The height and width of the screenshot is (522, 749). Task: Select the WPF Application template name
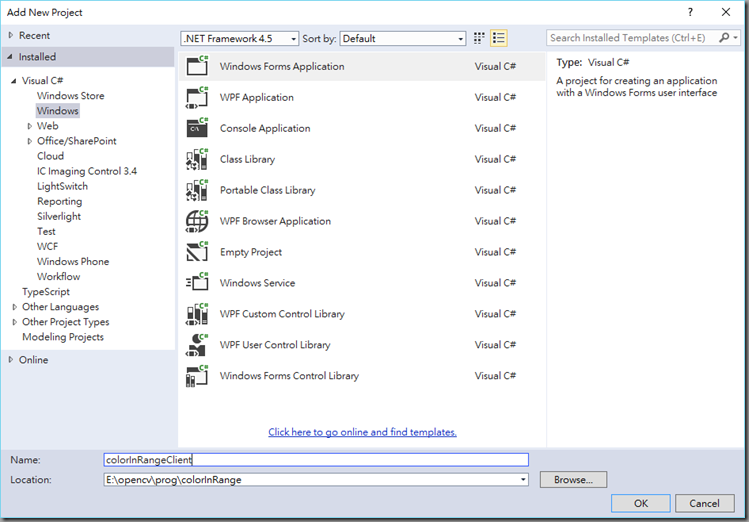point(257,97)
